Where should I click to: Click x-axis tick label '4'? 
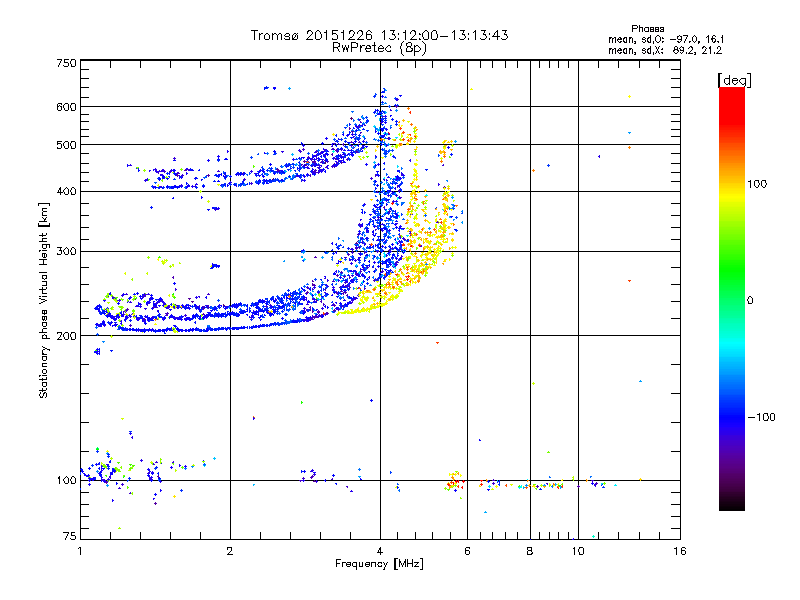(x=380, y=551)
